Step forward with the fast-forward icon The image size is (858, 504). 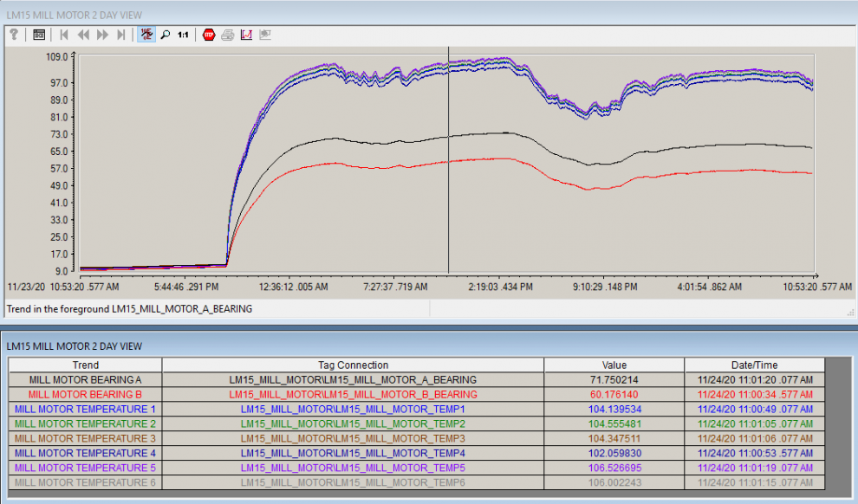(102, 35)
